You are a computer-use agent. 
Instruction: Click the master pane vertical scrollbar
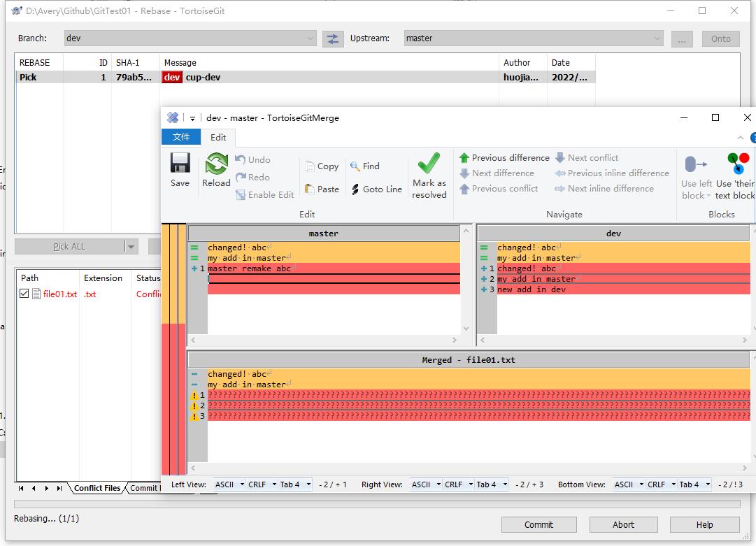[x=466, y=280]
